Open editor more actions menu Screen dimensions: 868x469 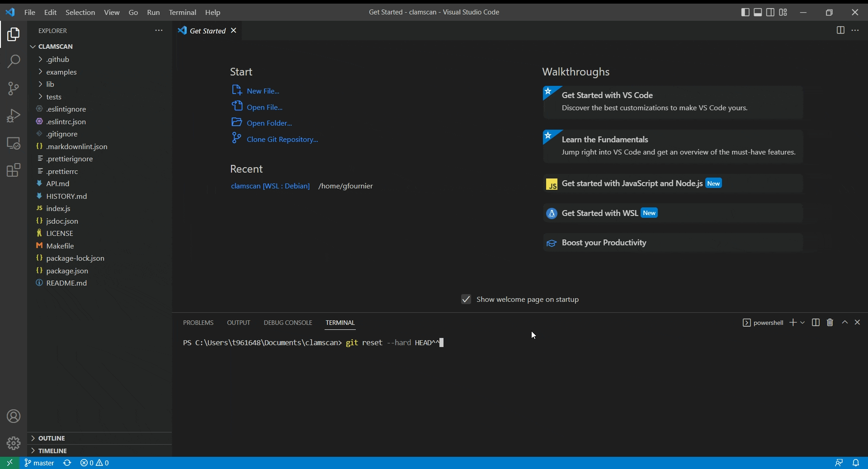(x=855, y=30)
